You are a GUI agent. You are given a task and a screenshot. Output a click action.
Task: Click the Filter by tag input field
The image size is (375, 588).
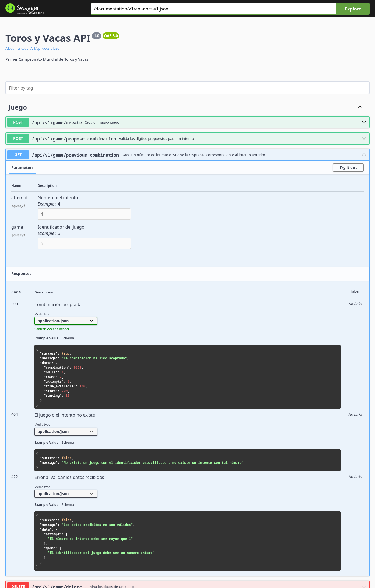click(x=187, y=88)
